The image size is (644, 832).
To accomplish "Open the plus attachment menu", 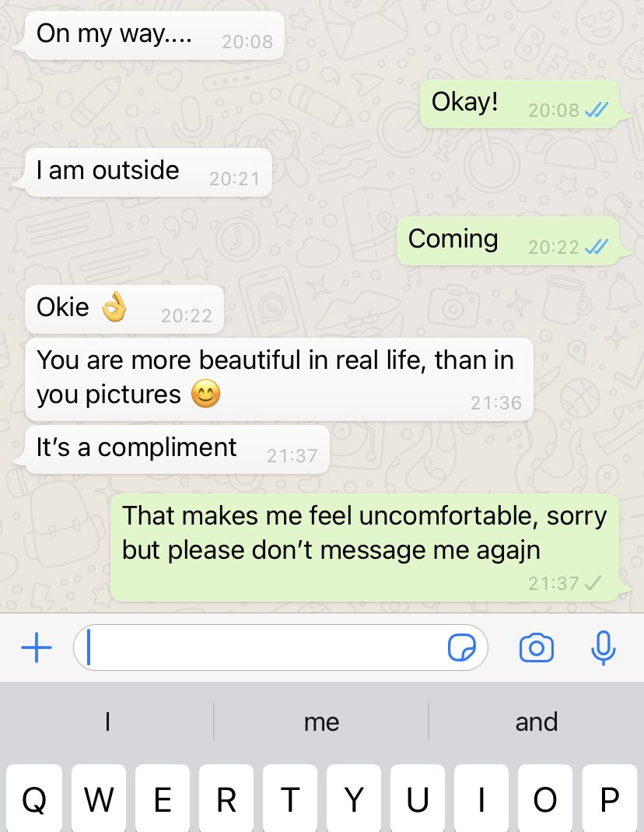I will 37,648.
